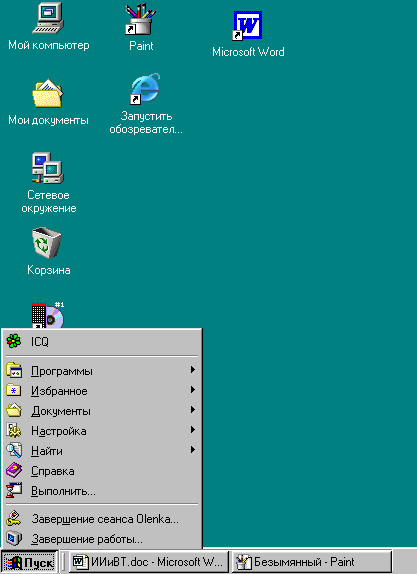This screenshot has height=574, width=417.
Task: Click the Избранное star folder icon
Action: 14,390
